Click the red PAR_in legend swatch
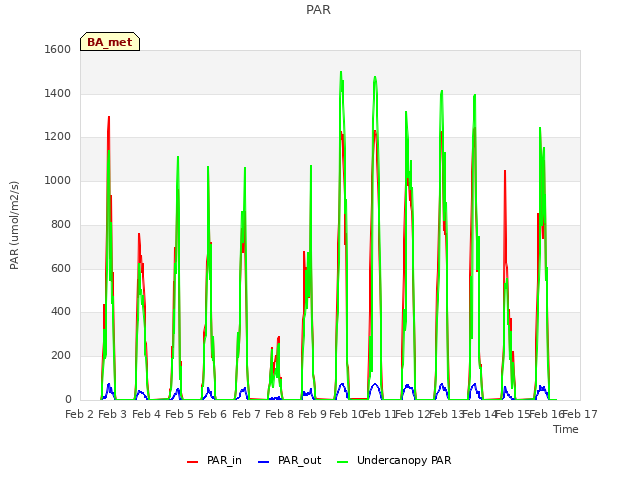 coord(192,462)
